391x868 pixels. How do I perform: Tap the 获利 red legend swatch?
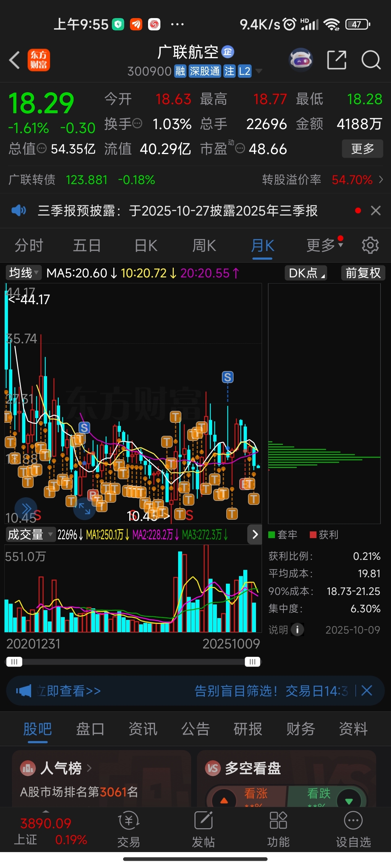[313, 535]
